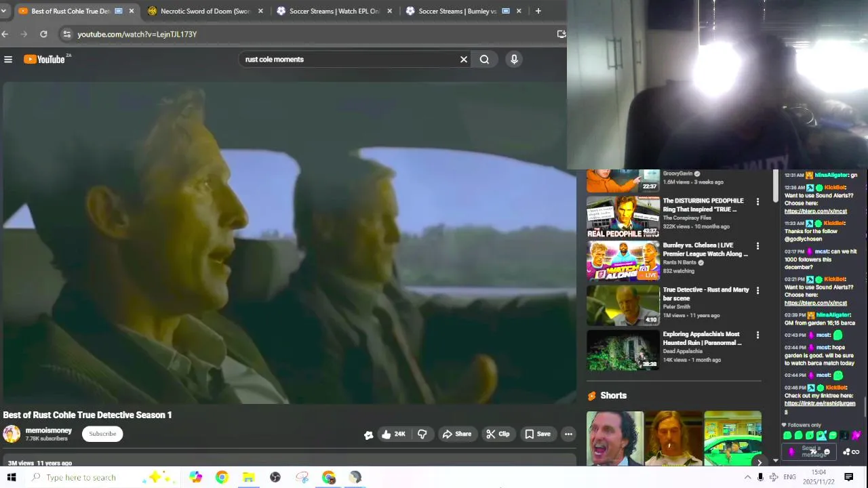Show hidden system tray icons chevron
The image size is (868, 488).
(x=747, y=477)
